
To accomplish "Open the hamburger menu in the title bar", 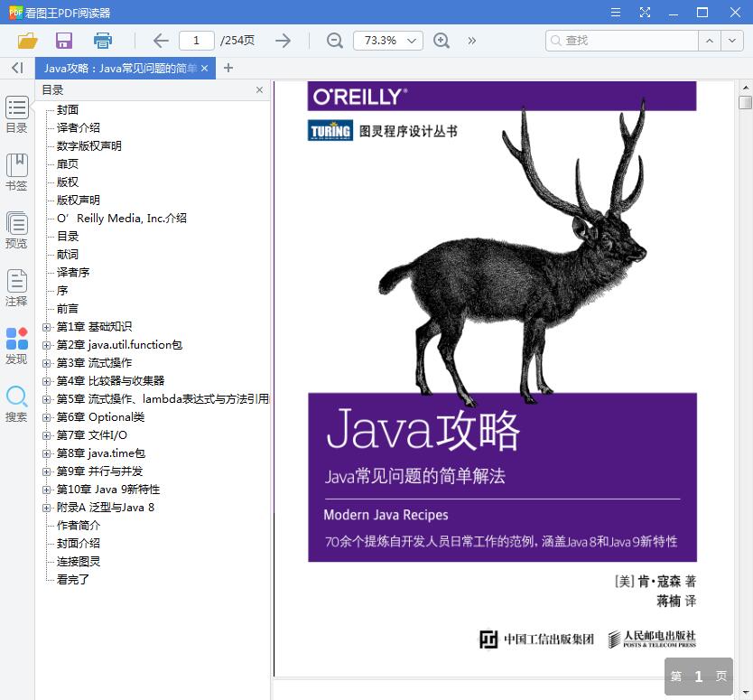I will [615, 13].
